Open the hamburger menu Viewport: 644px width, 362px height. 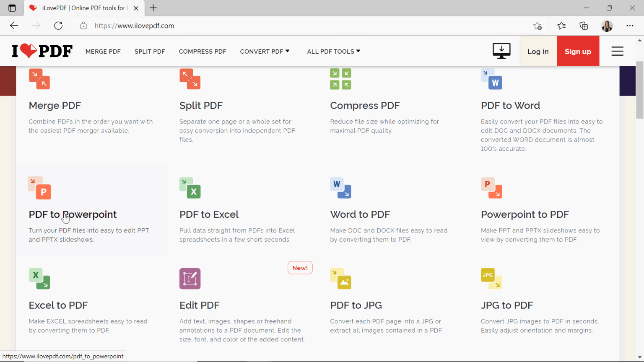(617, 51)
